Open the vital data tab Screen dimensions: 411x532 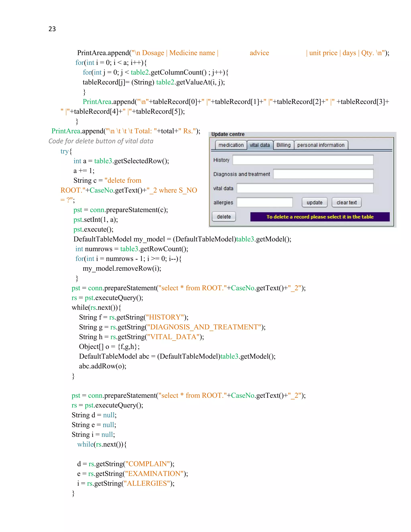coord(260,145)
